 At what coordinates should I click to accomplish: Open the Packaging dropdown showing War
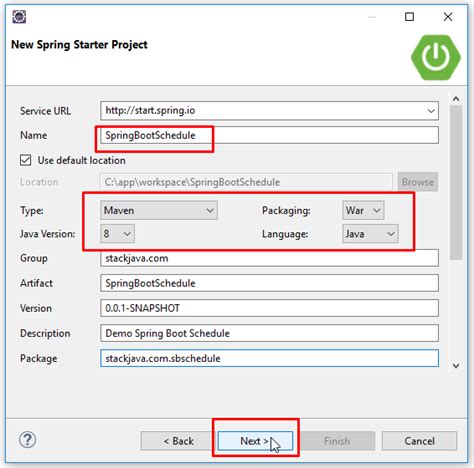click(363, 210)
